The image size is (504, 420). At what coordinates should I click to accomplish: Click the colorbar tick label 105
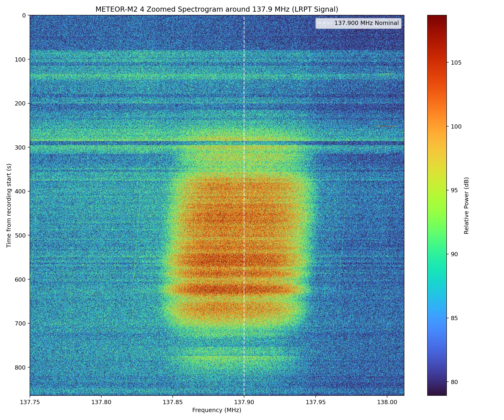[456, 63]
